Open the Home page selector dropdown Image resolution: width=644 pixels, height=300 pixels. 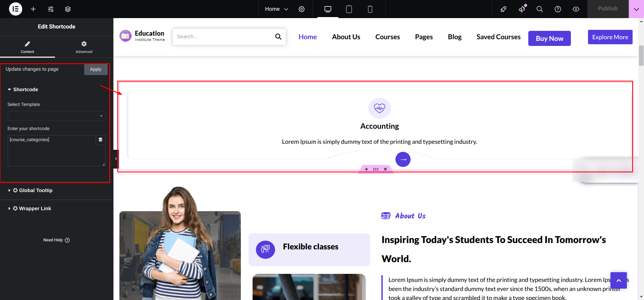pos(276,9)
